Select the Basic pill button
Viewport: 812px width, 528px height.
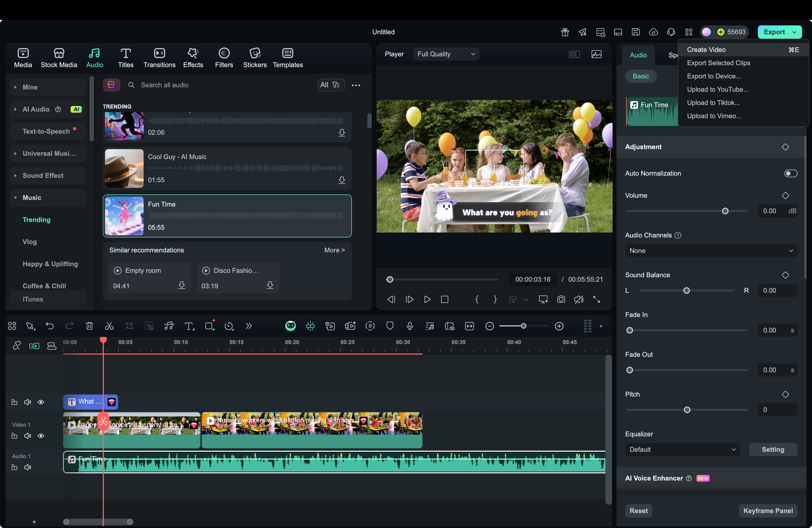click(x=641, y=76)
